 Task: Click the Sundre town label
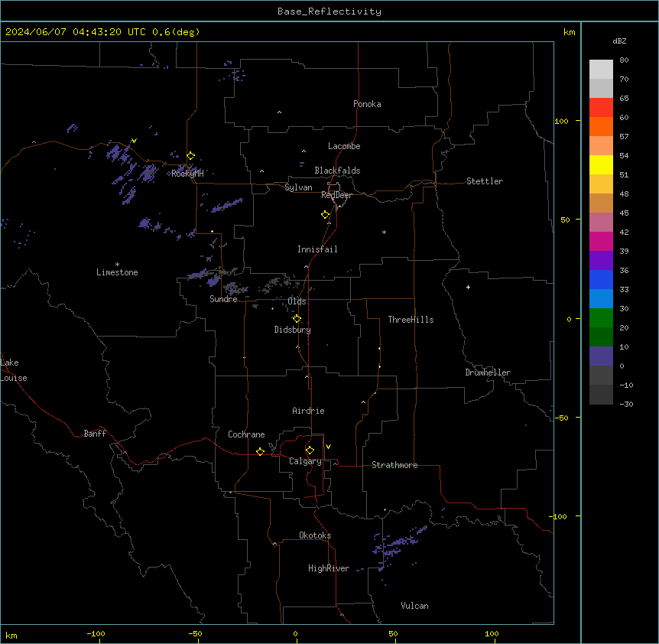pyautogui.click(x=223, y=299)
